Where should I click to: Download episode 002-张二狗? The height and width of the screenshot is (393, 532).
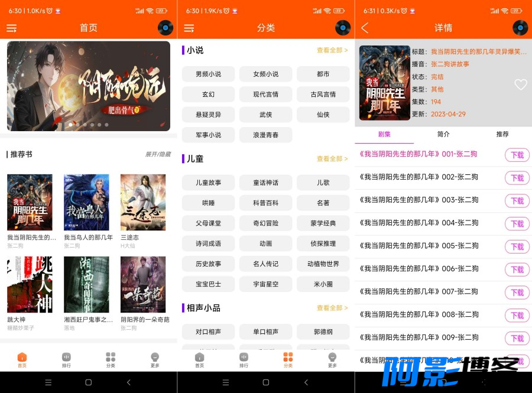(x=517, y=178)
